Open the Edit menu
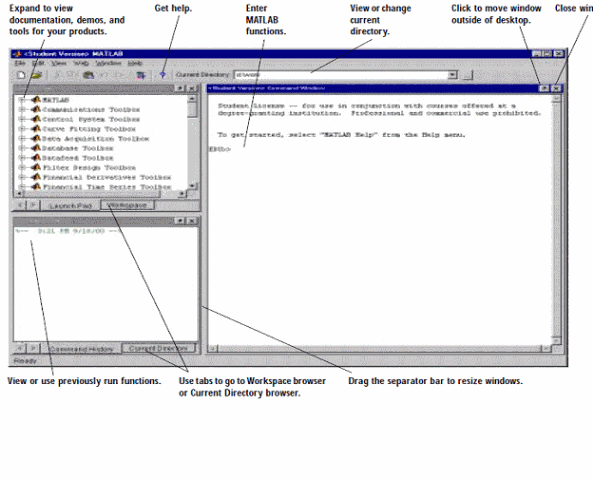593x480 pixels. [38, 63]
